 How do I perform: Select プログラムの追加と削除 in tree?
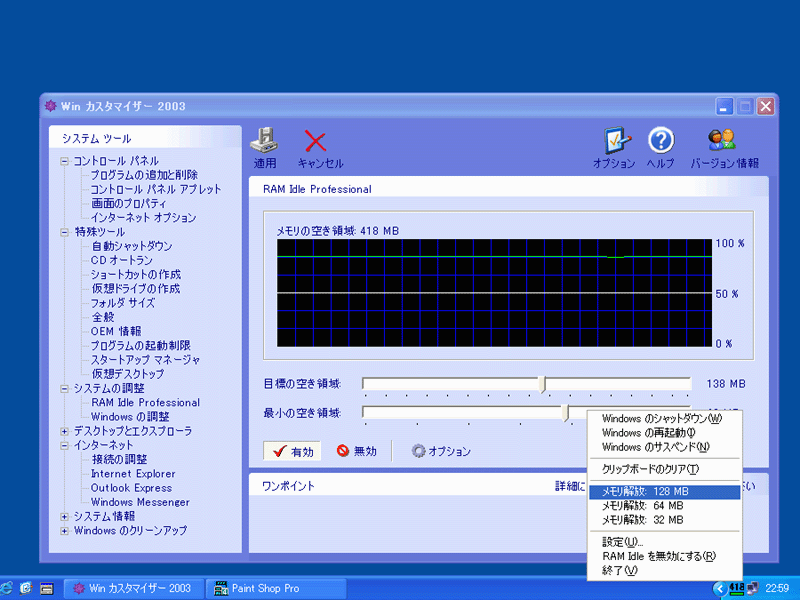click(144, 175)
